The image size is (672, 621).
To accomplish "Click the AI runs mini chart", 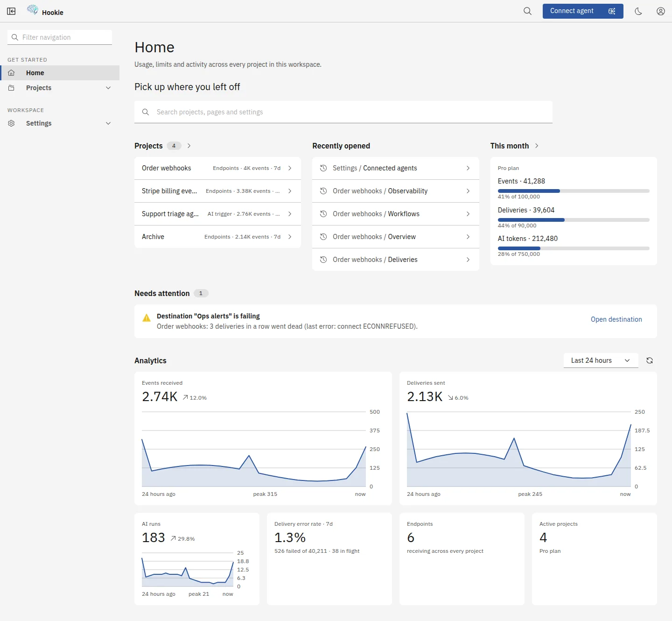I will pos(188,570).
